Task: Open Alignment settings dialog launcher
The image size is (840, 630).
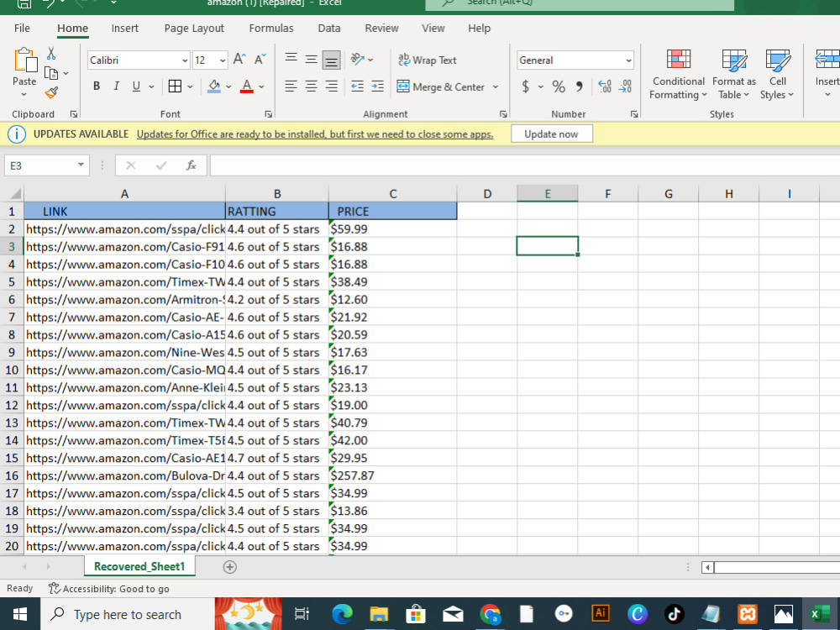Action: tap(503, 114)
